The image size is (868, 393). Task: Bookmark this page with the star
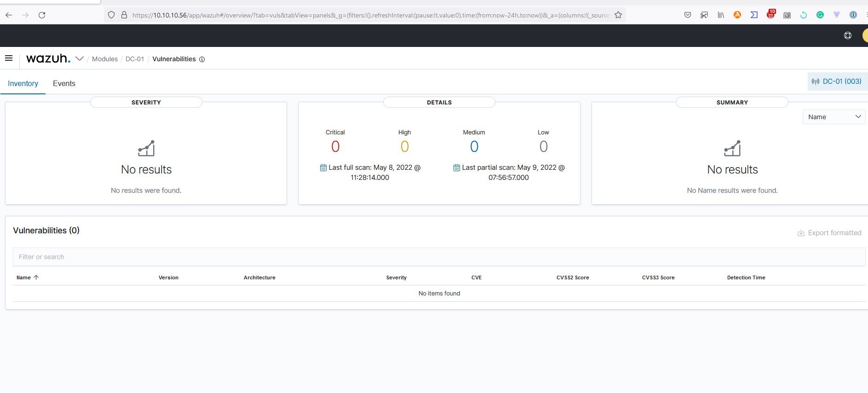(x=618, y=15)
